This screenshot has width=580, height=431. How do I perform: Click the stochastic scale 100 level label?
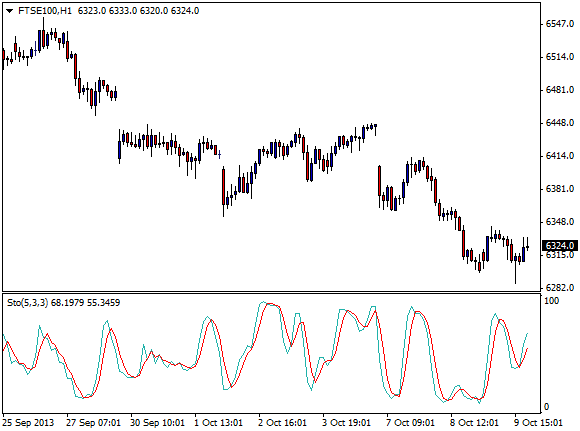coord(552,301)
